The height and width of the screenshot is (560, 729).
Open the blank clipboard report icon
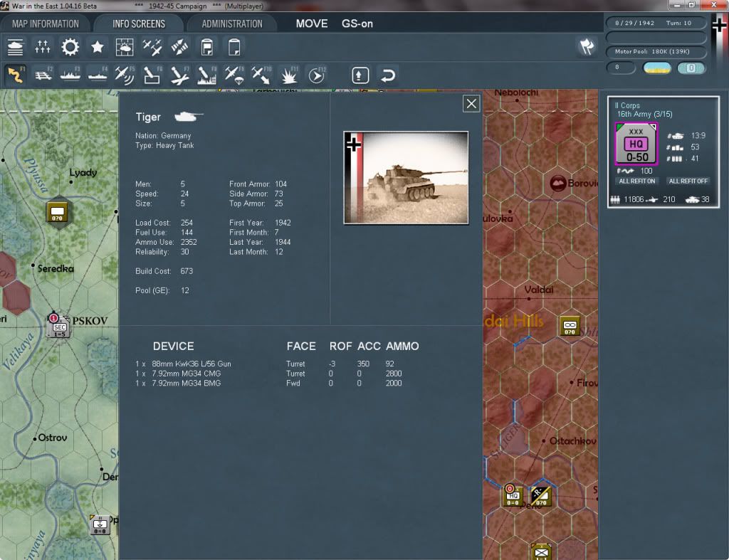(234, 47)
